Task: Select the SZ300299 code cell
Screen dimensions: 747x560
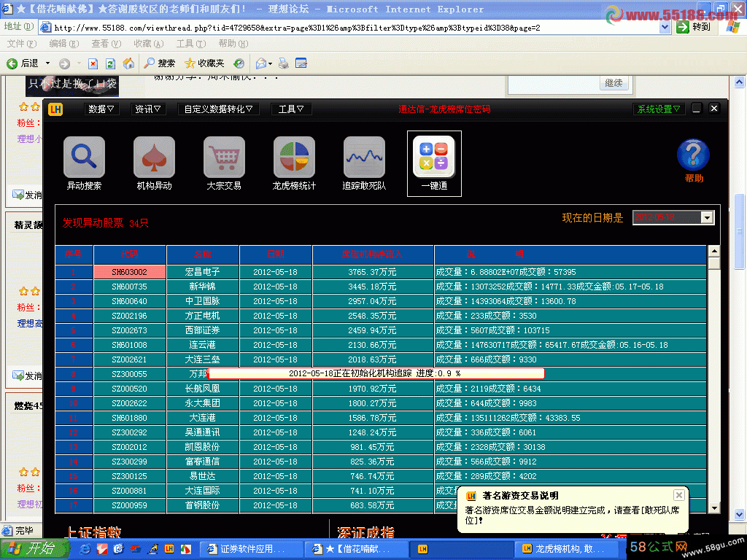Action: click(130, 462)
